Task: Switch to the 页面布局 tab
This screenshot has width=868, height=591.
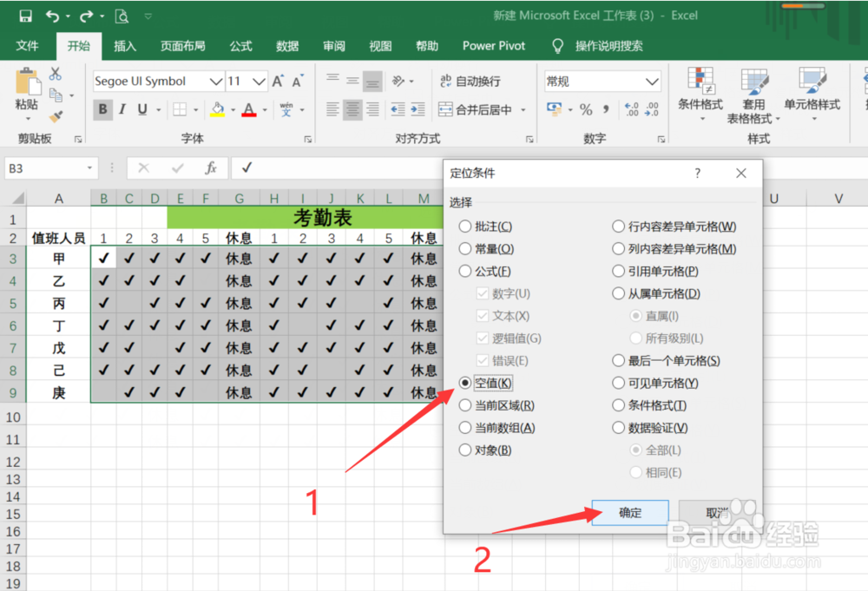Action: point(182,45)
